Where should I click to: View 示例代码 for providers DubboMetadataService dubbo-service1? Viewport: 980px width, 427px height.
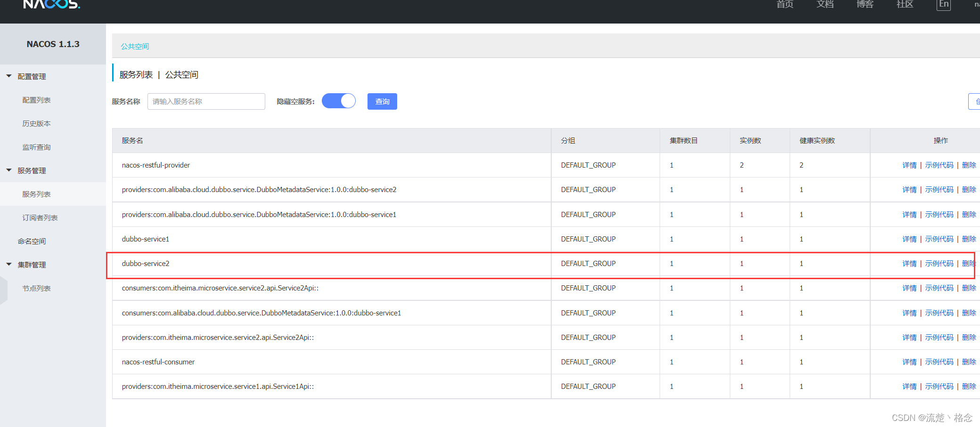point(939,215)
